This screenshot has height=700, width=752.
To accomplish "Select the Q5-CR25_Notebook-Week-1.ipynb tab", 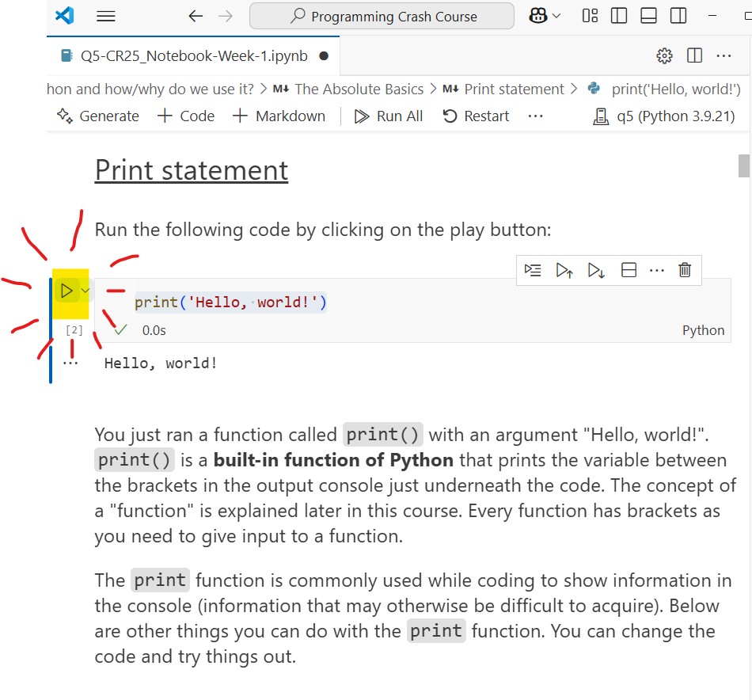I will pyautogui.click(x=193, y=55).
